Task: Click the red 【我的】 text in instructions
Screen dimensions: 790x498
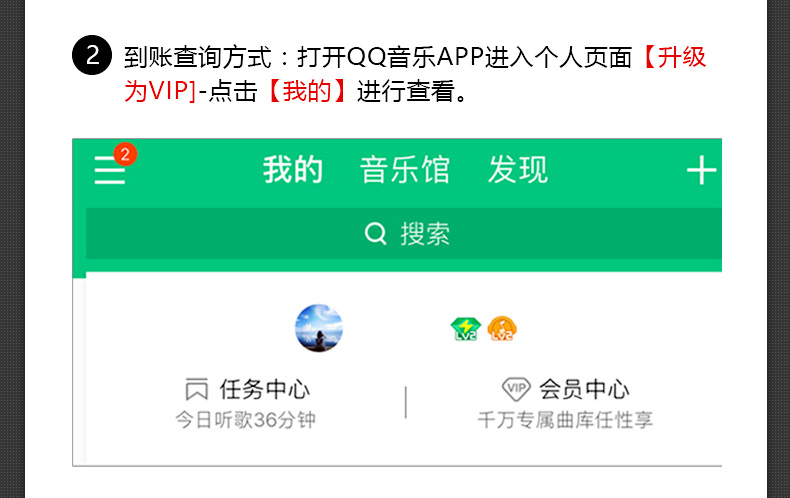Action: click(x=307, y=91)
